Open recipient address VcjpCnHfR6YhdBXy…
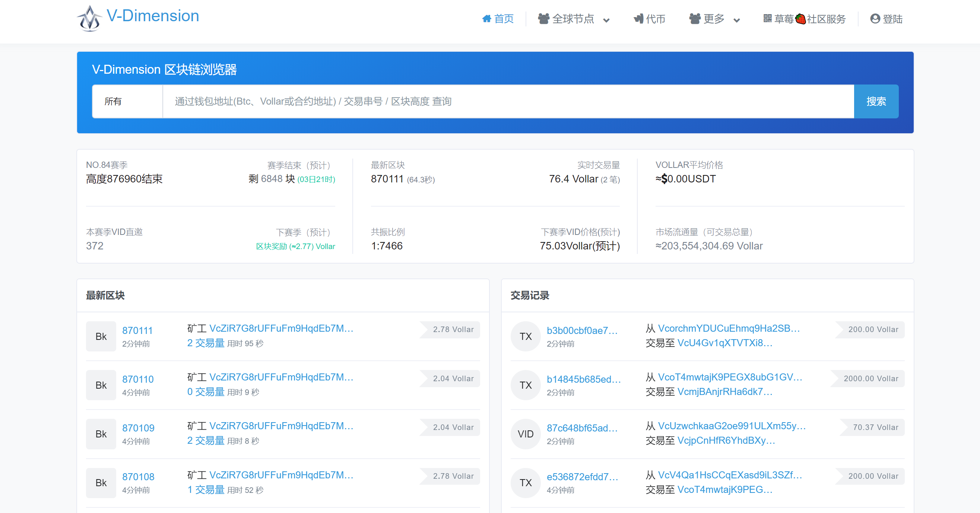980x513 pixels. (x=726, y=440)
